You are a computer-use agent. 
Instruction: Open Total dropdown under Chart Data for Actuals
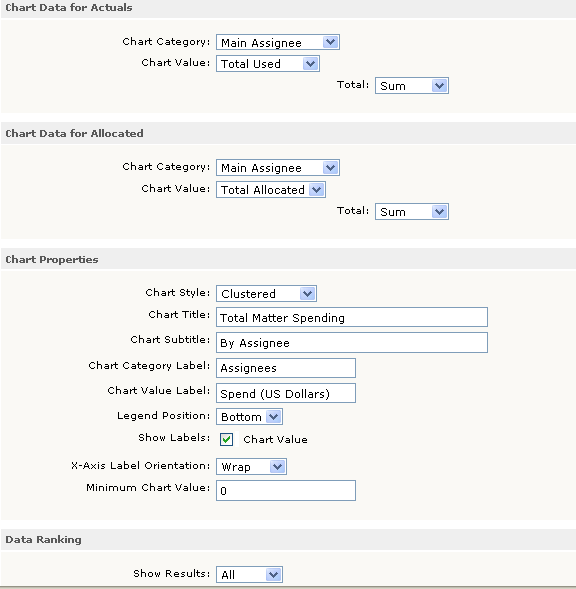tap(412, 86)
